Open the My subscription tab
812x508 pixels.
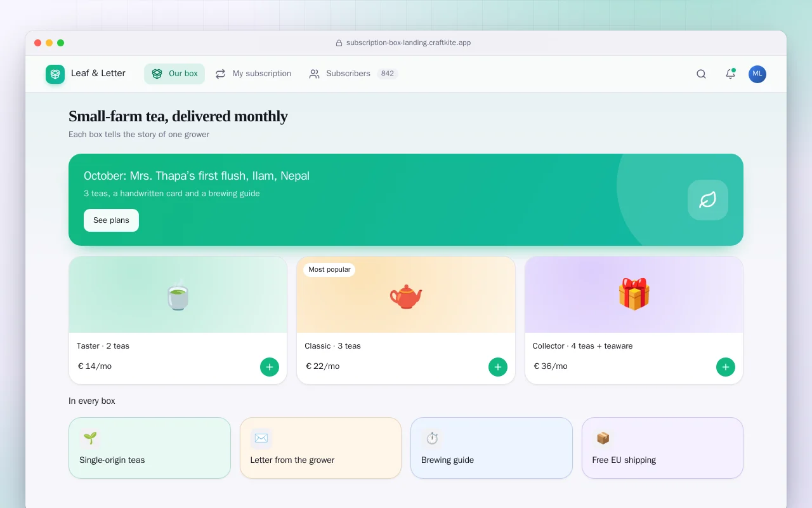click(253, 74)
